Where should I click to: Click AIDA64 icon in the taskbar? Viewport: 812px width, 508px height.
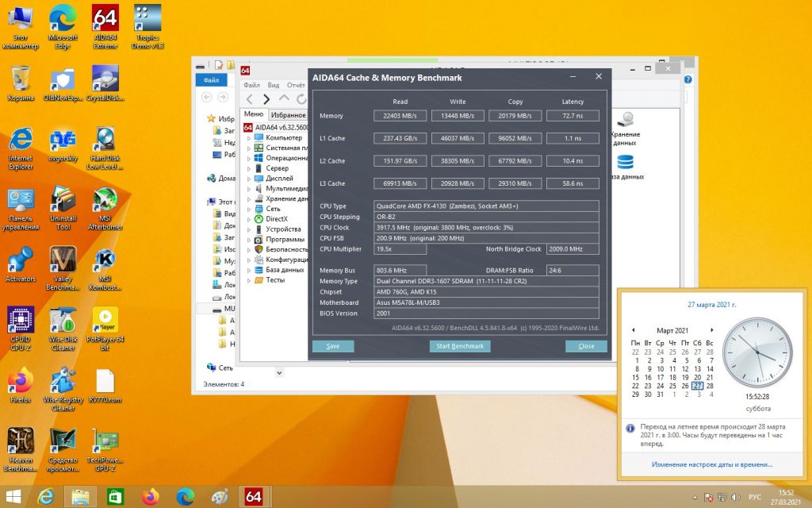click(x=253, y=497)
